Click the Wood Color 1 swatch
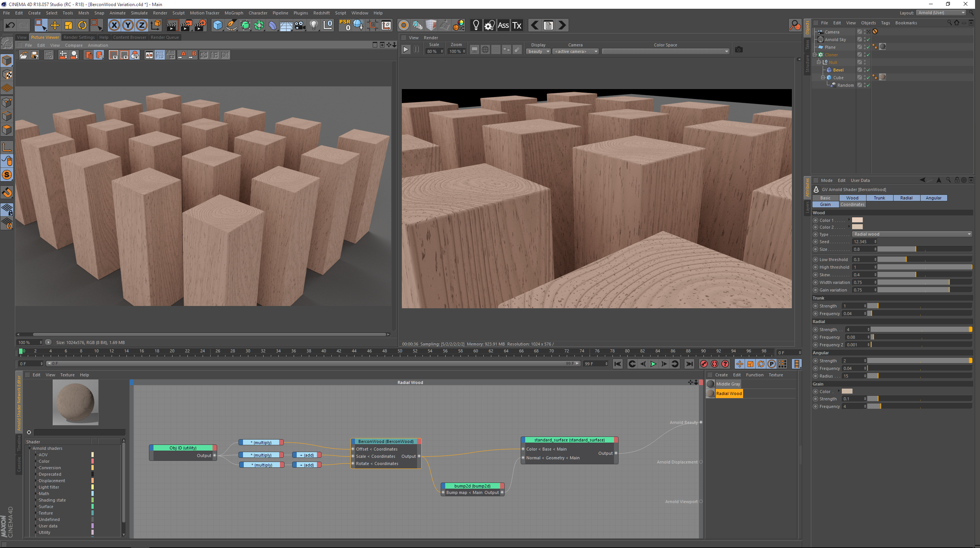This screenshot has height=548, width=980. point(857,220)
